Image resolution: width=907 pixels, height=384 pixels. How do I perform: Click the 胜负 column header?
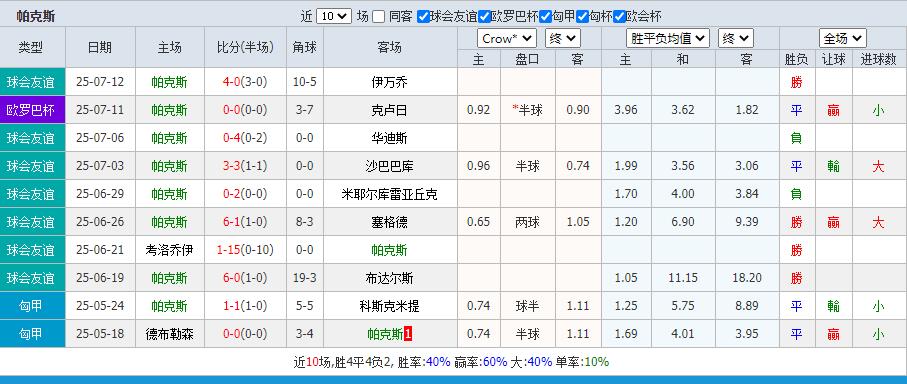pos(797,59)
